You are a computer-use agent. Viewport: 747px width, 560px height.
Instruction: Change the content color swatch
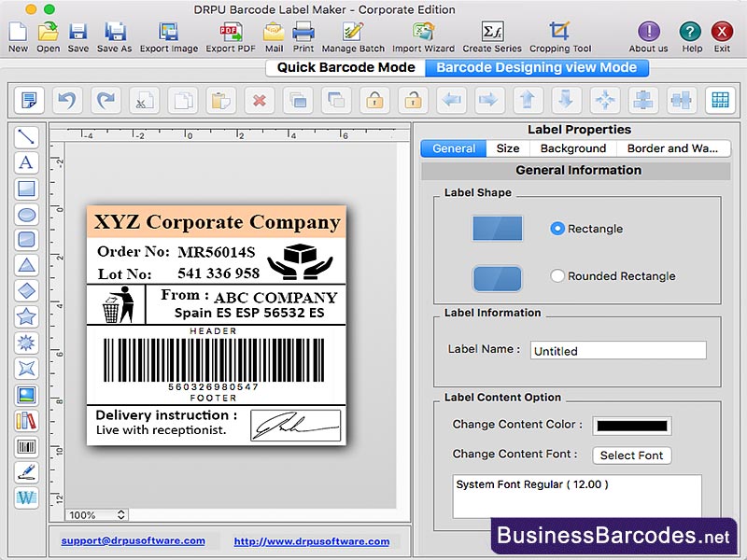pos(631,426)
